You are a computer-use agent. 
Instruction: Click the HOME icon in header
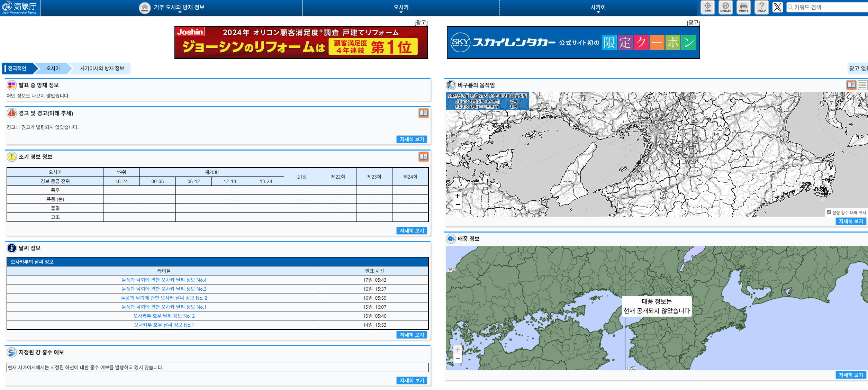click(145, 8)
